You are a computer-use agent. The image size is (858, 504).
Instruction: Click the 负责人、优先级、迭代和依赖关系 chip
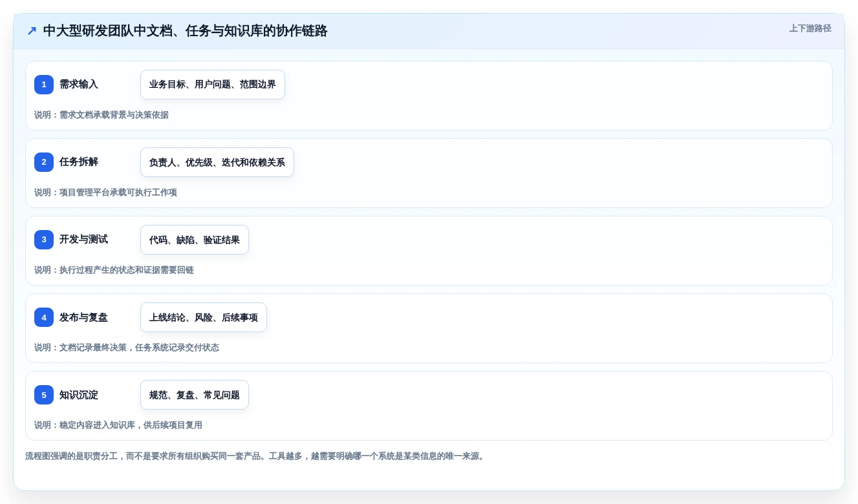217,162
